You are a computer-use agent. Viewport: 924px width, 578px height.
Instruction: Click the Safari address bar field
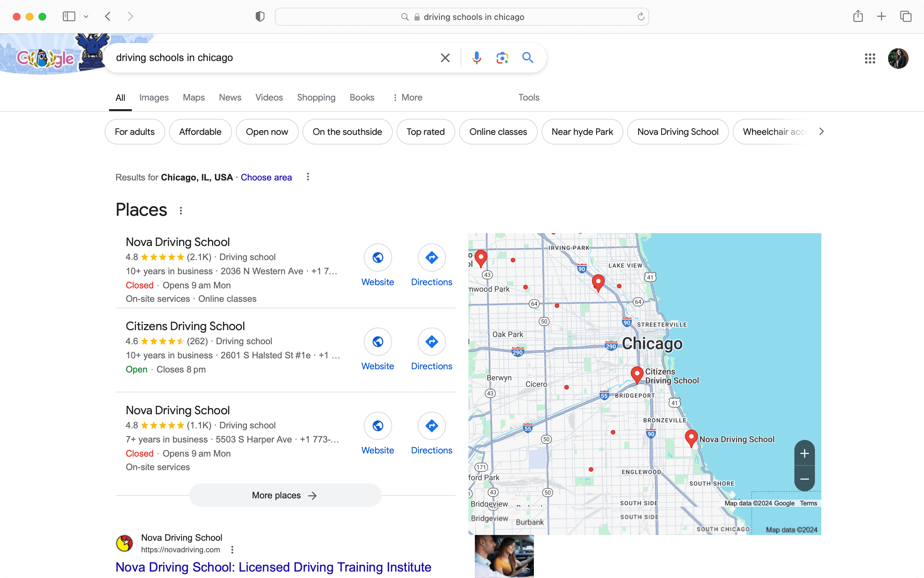click(462, 17)
